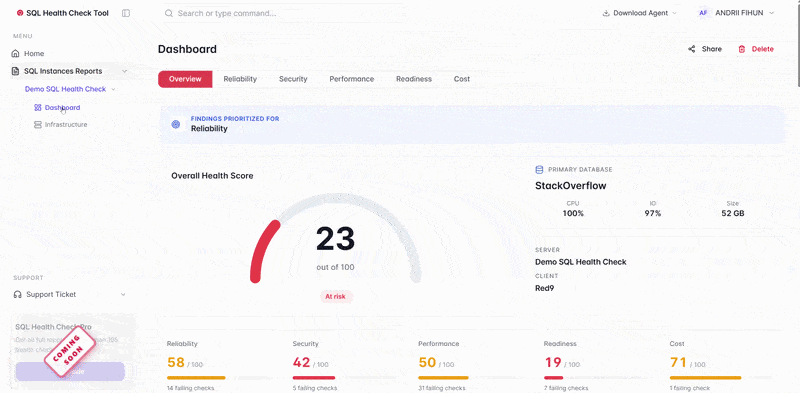The height and width of the screenshot is (393, 800).
Task: Click the Reliability score 58
Action: (176, 362)
